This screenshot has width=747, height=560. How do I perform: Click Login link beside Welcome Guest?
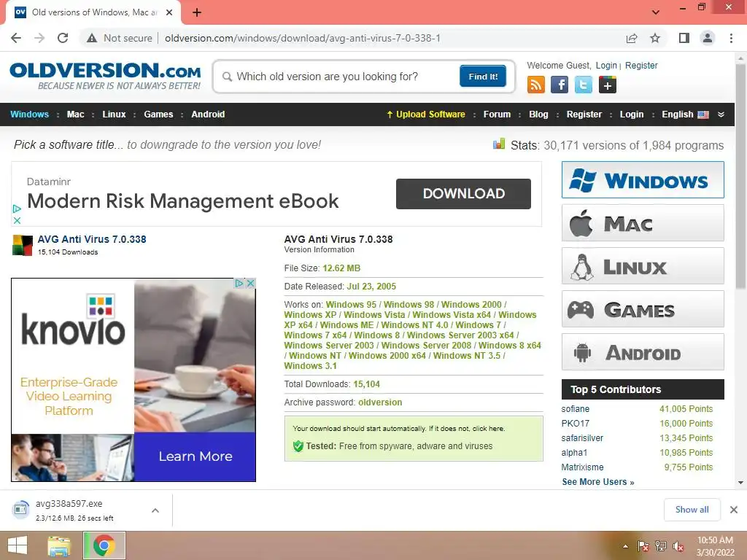click(x=606, y=65)
